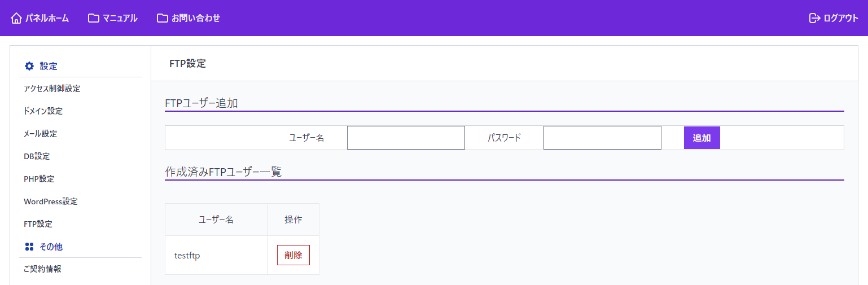Delete testftp user with 削除 button
868x285 pixels.
(x=293, y=255)
